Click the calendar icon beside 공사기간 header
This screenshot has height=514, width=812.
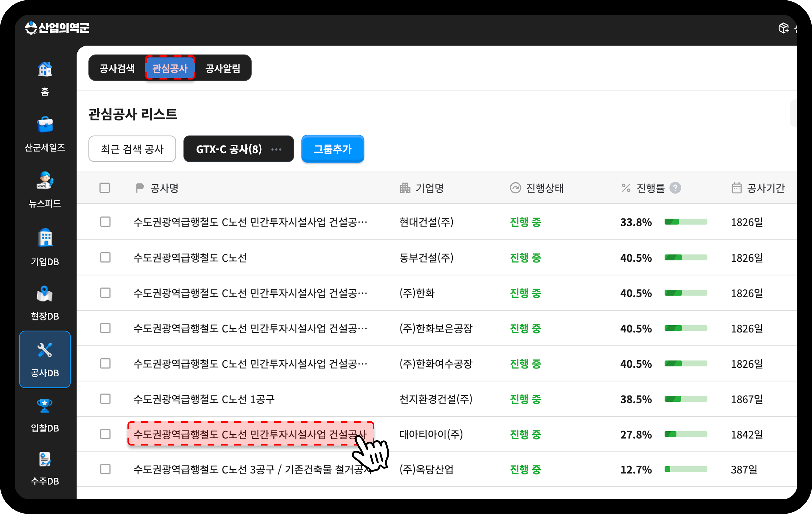(x=736, y=188)
